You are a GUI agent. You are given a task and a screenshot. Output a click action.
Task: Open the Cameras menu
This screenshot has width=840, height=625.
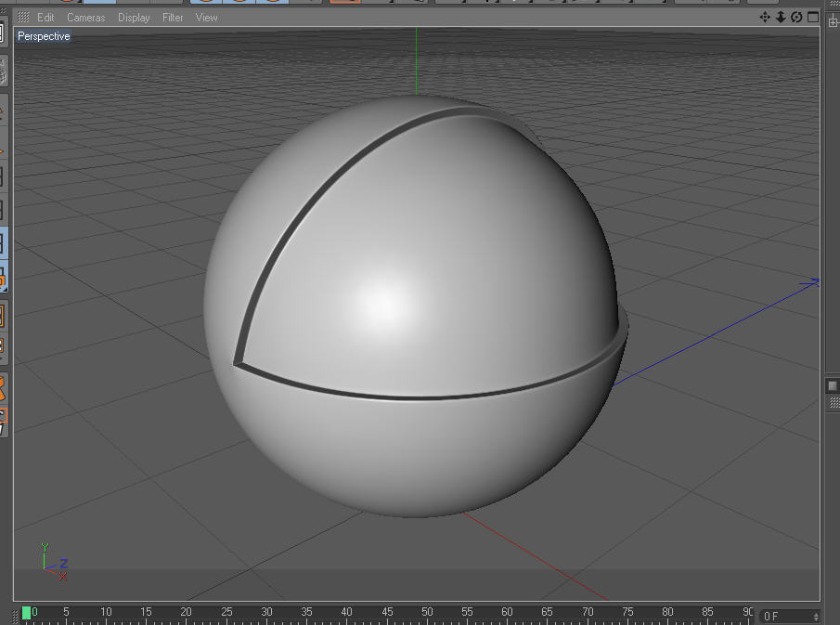pos(85,18)
